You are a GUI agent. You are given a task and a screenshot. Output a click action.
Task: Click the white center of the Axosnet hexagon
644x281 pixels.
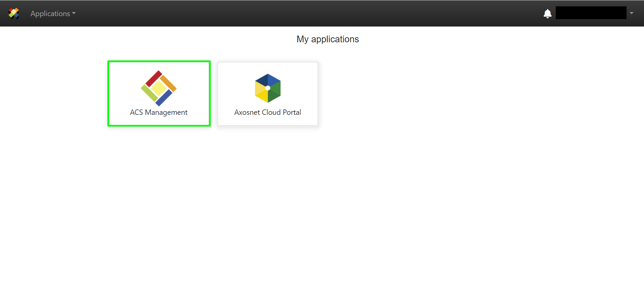tap(268, 88)
